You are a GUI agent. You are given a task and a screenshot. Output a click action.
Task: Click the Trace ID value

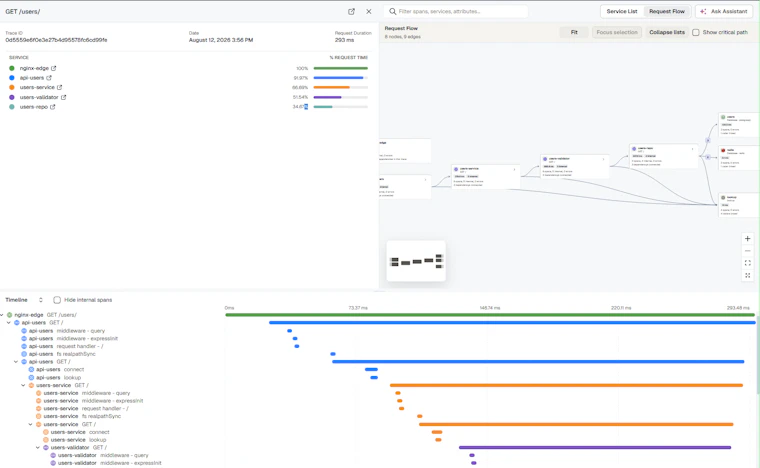[56, 40]
